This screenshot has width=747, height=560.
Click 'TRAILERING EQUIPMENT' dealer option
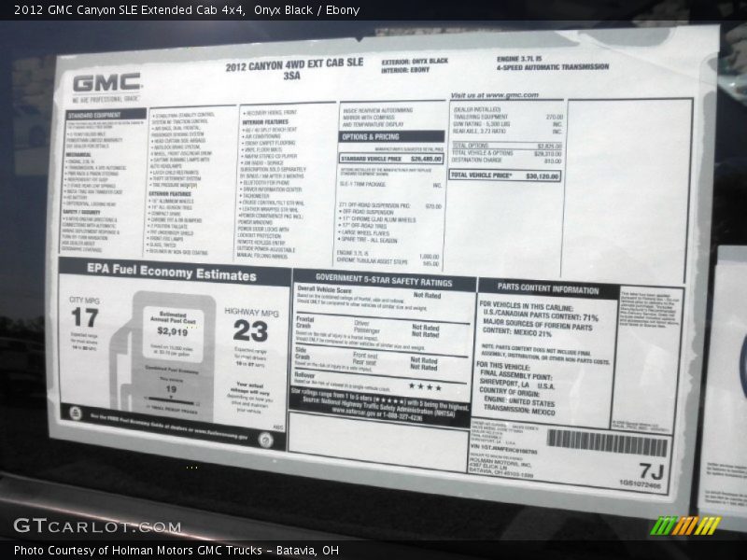(x=508, y=117)
